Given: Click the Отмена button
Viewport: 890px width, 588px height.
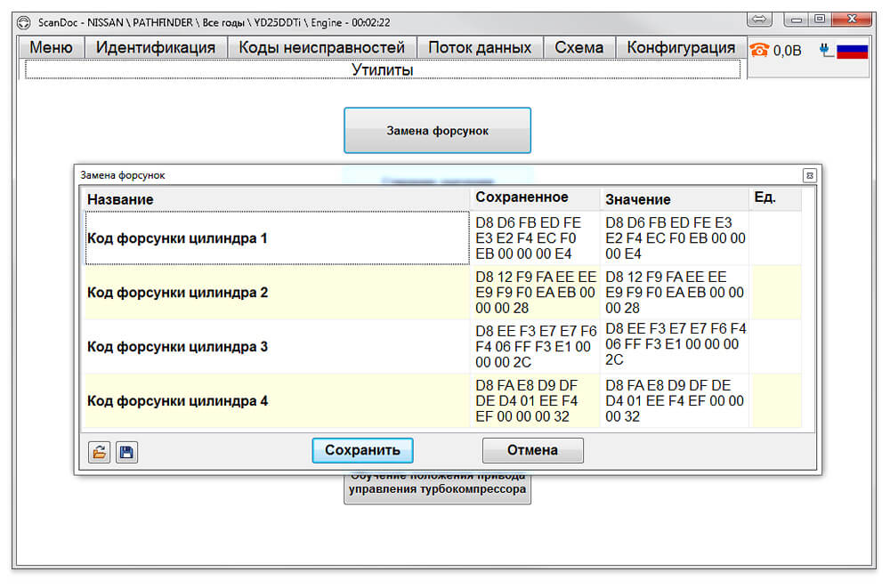Looking at the screenshot, I should coord(532,450).
